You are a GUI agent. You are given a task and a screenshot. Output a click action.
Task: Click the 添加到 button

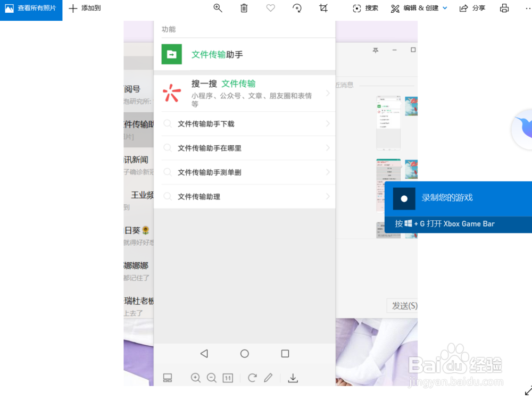point(85,8)
